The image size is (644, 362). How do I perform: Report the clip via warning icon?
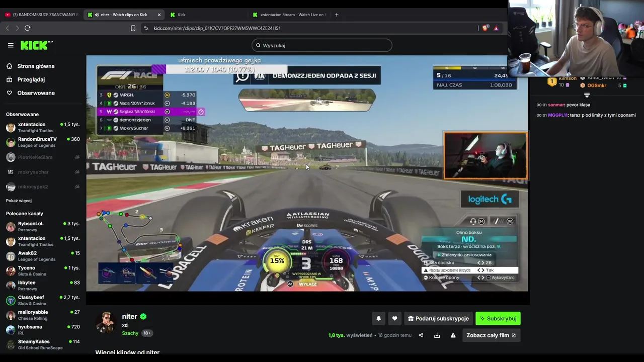453,335
